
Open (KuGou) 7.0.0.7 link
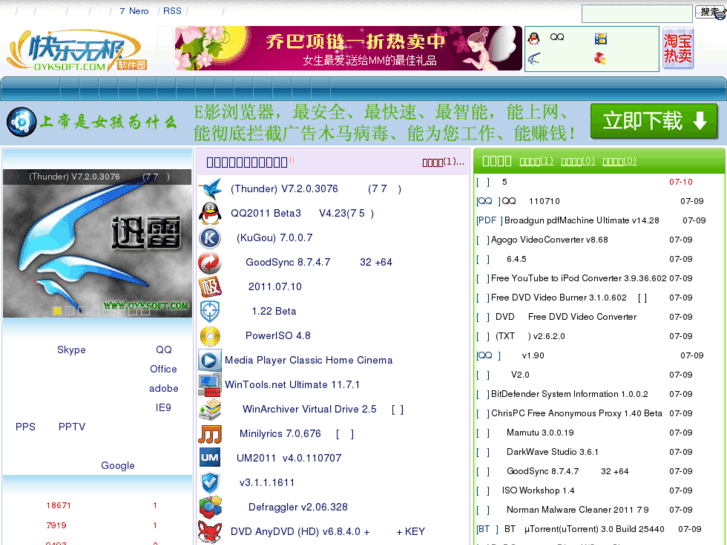coord(274,238)
